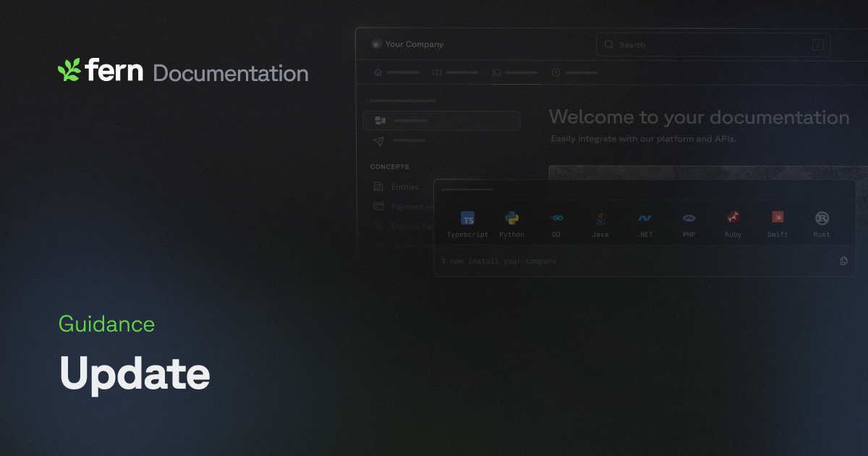Click the slash shortcut key badge
The image size is (868, 456).
pos(818,45)
